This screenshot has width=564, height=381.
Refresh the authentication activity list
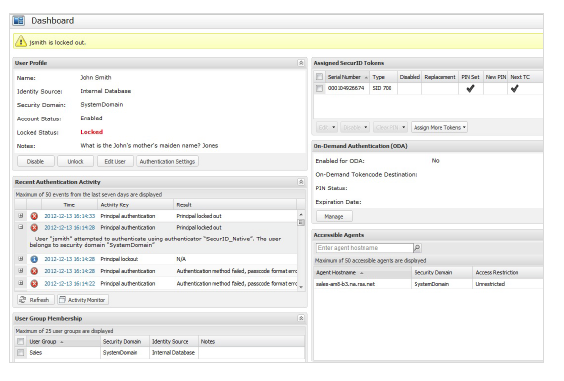pyautogui.click(x=36, y=300)
